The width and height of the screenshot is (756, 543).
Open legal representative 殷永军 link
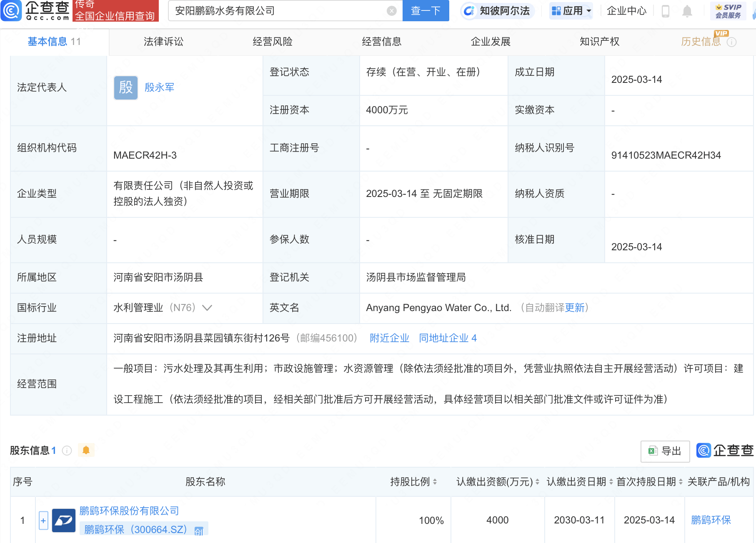[160, 87]
